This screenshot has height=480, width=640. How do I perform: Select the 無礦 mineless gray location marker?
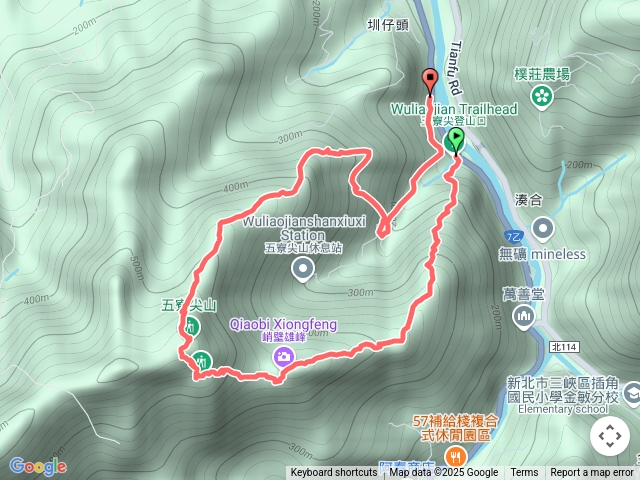[543, 230]
